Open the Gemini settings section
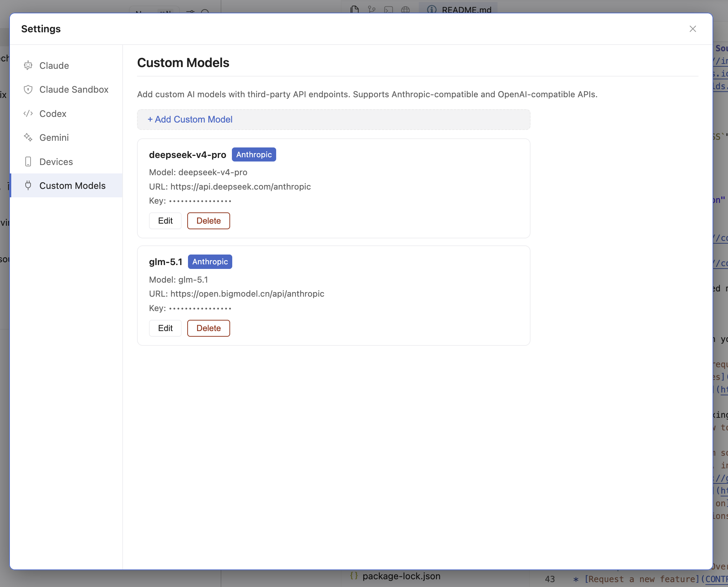The width and height of the screenshot is (728, 587). point(66,138)
